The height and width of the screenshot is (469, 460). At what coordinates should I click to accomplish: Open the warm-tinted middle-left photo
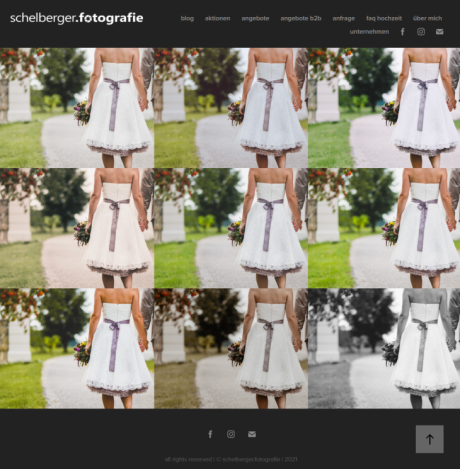77,228
